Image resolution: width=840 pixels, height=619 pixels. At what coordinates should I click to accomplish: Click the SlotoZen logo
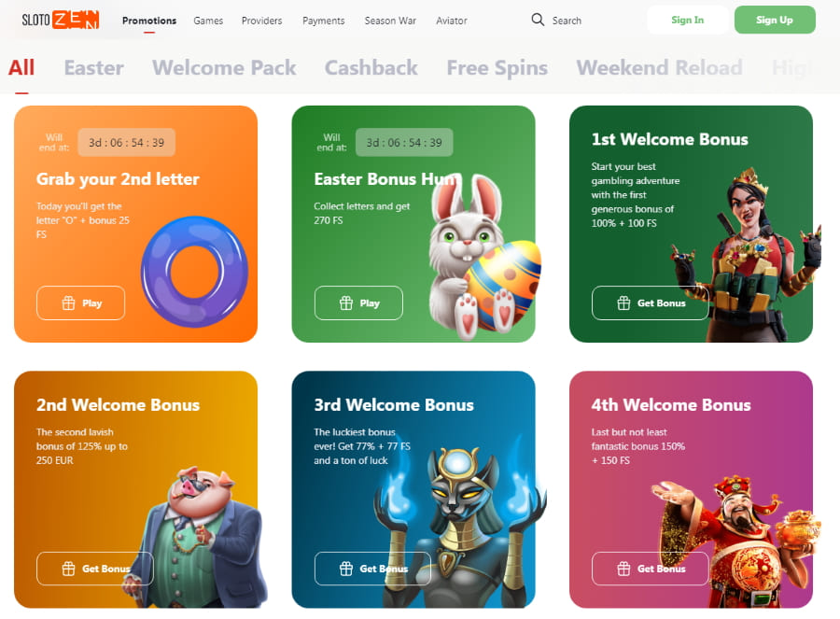point(60,20)
